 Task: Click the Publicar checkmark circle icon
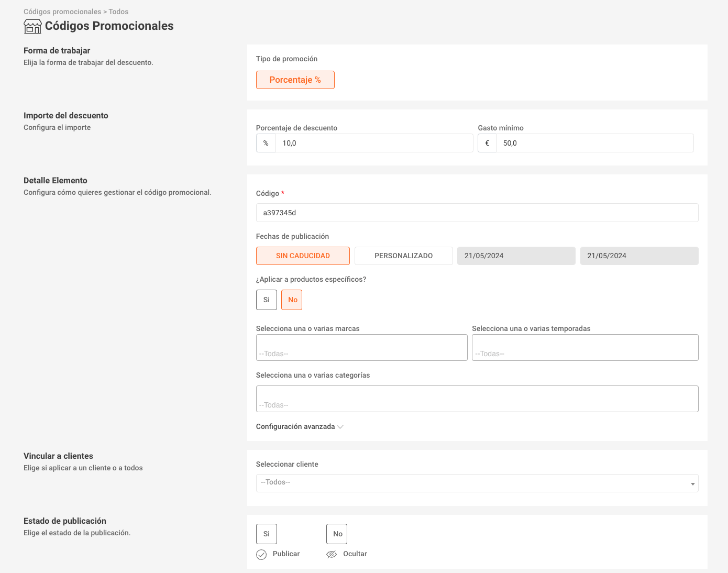click(261, 555)
